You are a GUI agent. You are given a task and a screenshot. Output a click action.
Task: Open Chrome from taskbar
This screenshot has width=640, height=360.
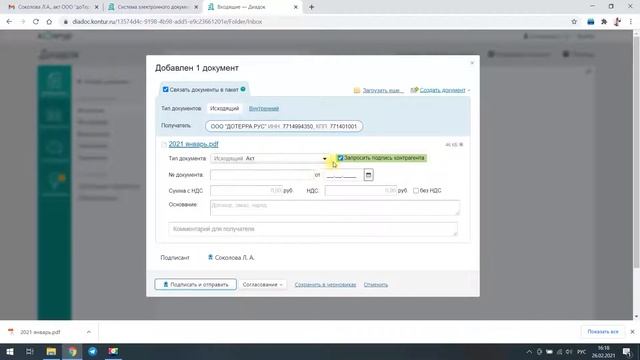[72, 351]
